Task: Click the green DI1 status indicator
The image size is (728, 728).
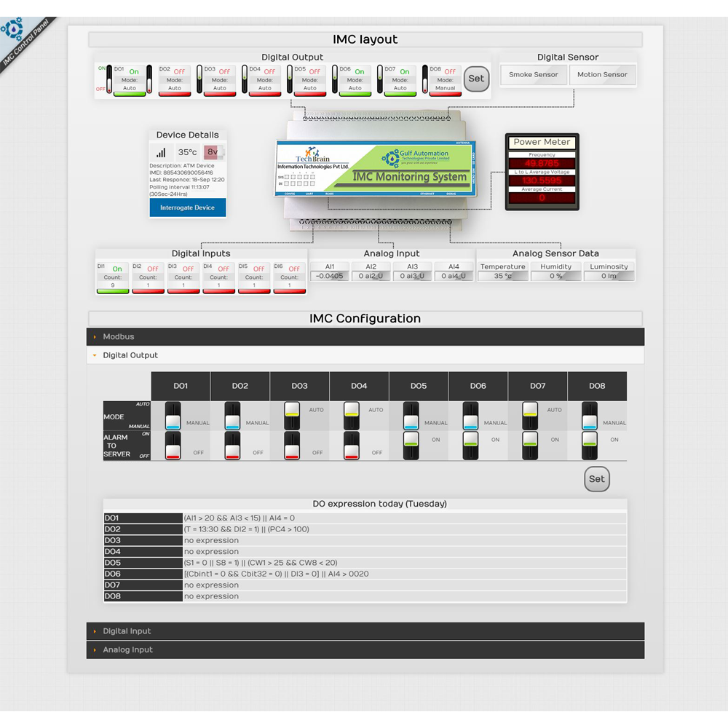Action: (113, 291)
